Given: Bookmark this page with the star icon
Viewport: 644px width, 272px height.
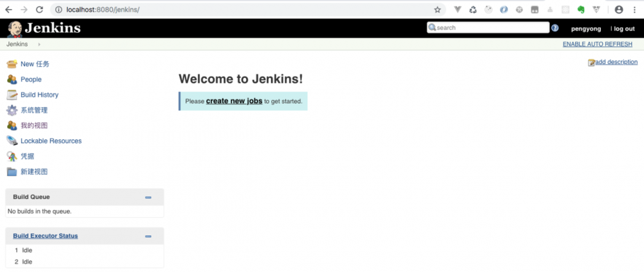Looking at the screenshot, I should coord(437,10).
